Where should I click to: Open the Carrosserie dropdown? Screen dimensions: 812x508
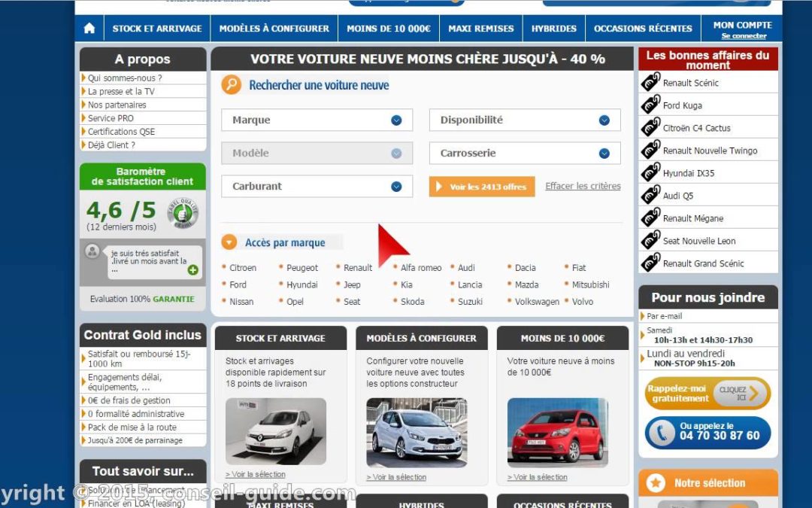(524, 153)
